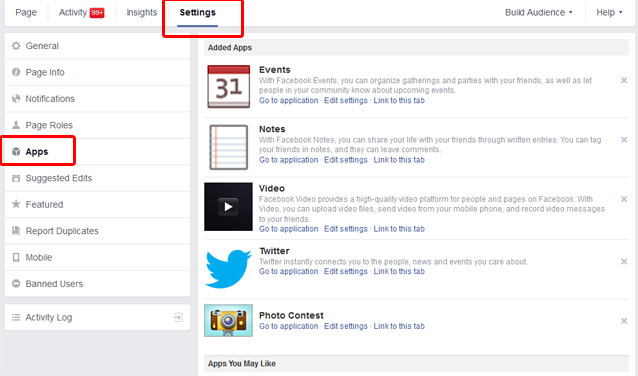Click the General gear icon

tap(16, 46)
